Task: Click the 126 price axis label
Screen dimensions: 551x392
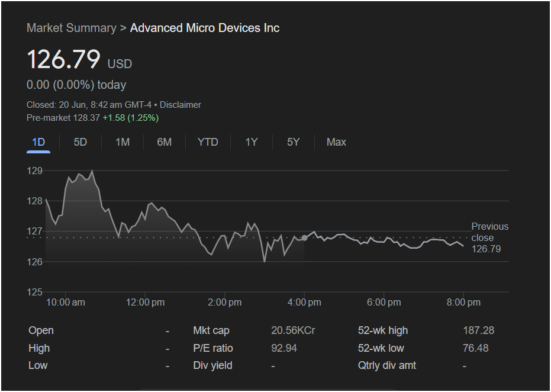Action: coord(34,262)
